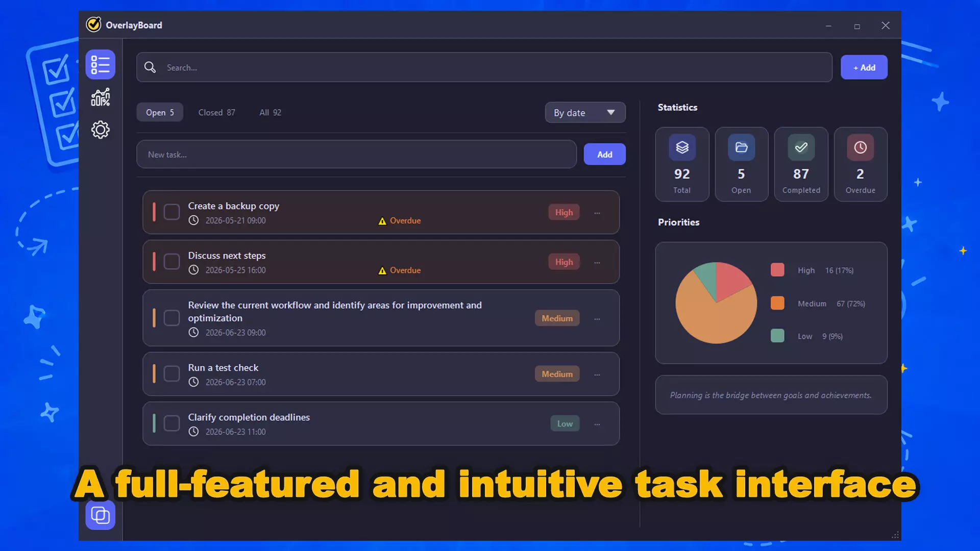Click the + Add button beside search

click(864, 67)
